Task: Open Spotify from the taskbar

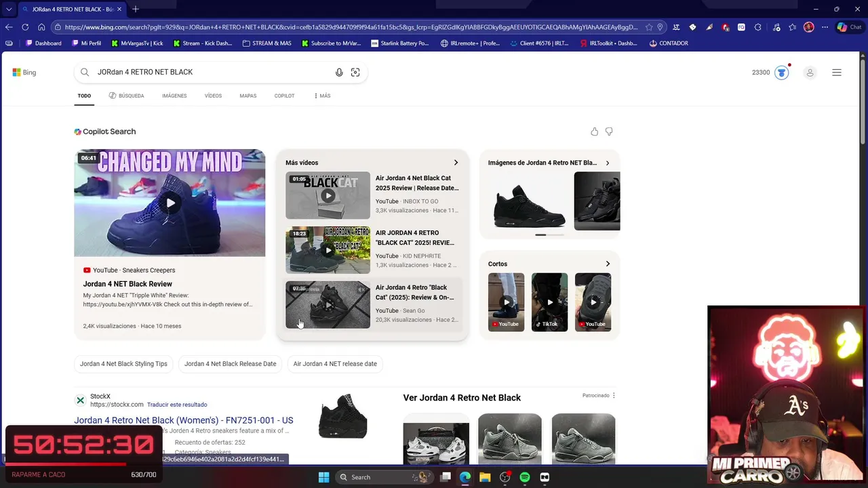Action: tap(525, 477)
